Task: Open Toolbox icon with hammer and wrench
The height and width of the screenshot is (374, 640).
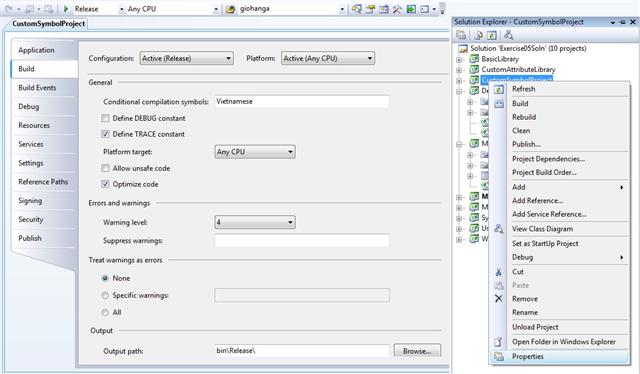Action: click(397, 9)
